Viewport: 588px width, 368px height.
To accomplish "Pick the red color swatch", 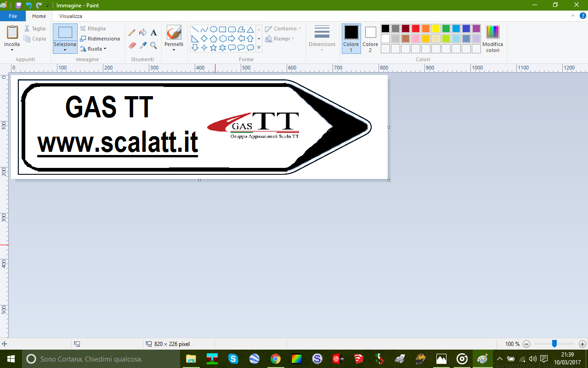I will 416,29.
